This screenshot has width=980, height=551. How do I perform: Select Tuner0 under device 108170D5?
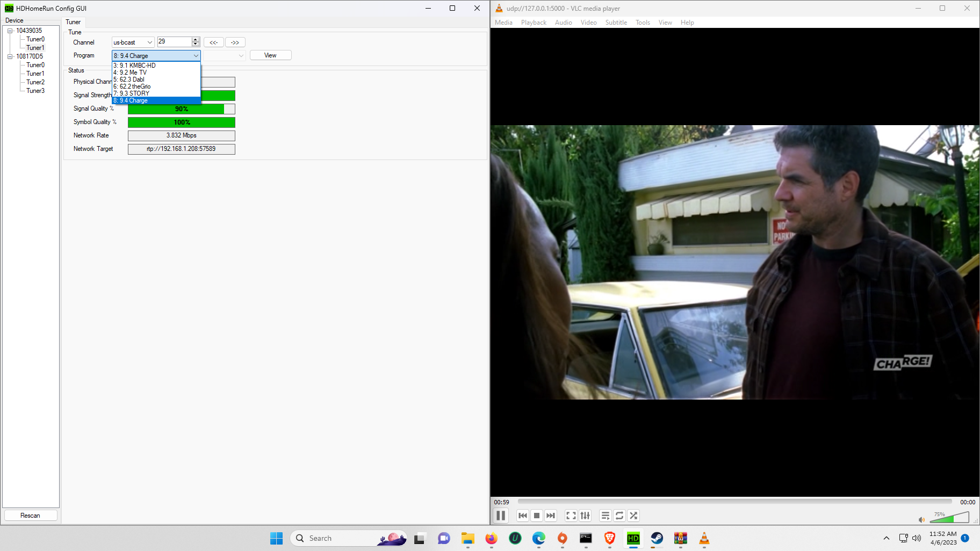[35, 65]
